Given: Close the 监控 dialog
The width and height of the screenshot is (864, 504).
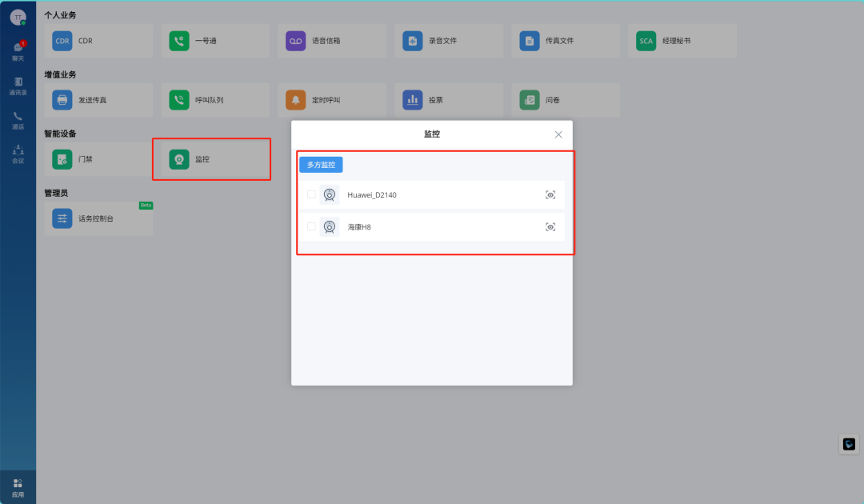Looking at the screenshot, I should (x=558, y=134).
